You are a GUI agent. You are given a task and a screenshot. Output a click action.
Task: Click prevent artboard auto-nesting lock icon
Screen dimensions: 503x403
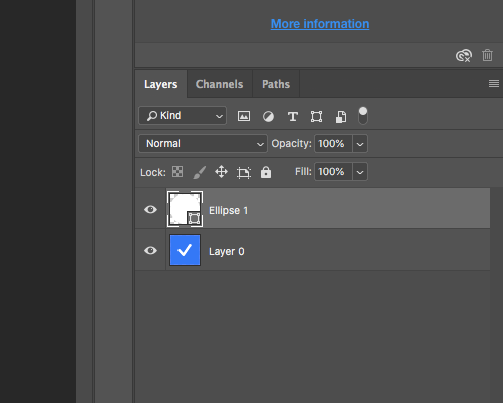244,172
